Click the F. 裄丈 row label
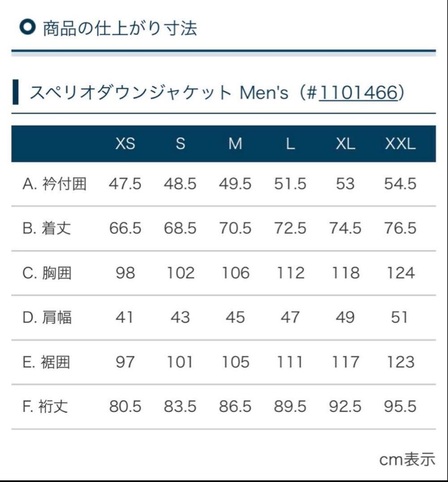 pyautogui.click(x=45, y=407)
